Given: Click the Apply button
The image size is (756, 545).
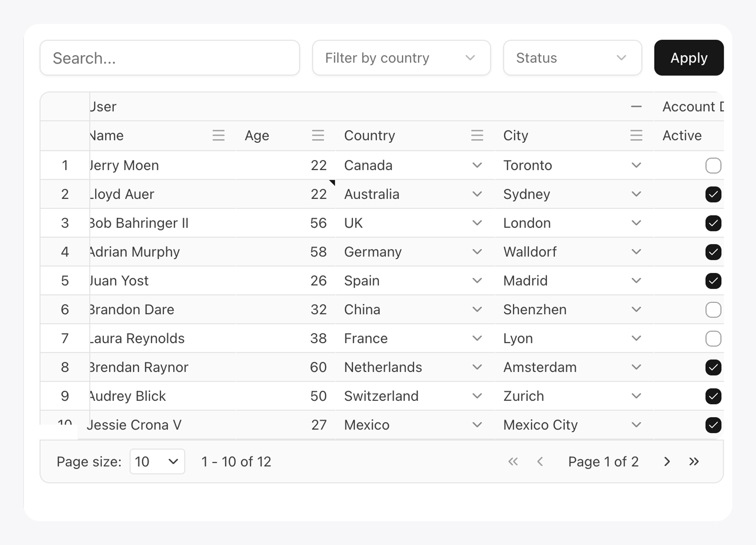Looking at the screenshot, I should (688, 58).
